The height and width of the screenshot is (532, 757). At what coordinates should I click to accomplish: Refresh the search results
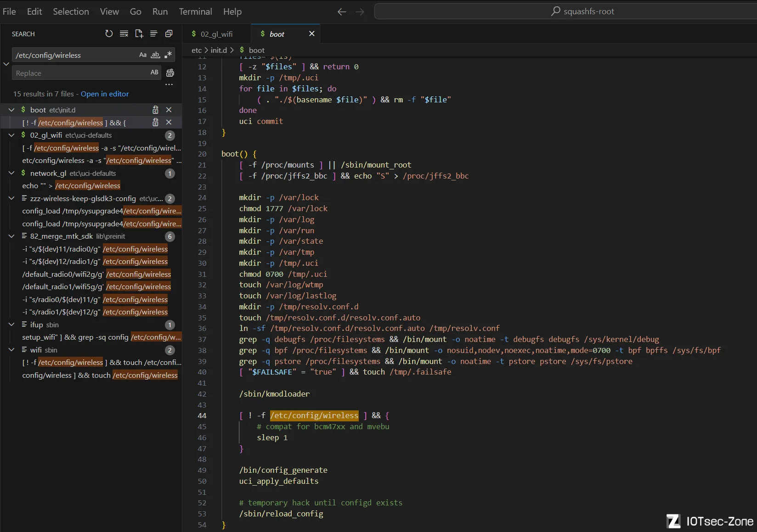pyautogui.click(x=109, y=34)
